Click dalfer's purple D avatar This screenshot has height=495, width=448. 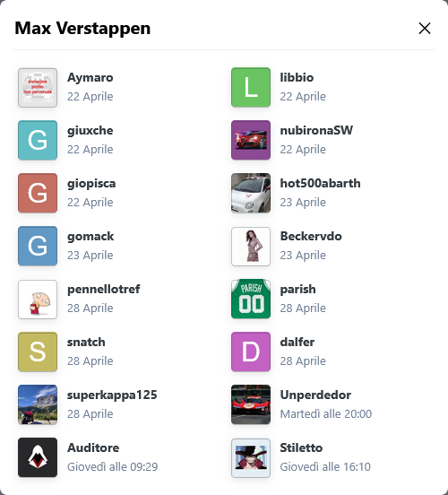click(251, 352)
